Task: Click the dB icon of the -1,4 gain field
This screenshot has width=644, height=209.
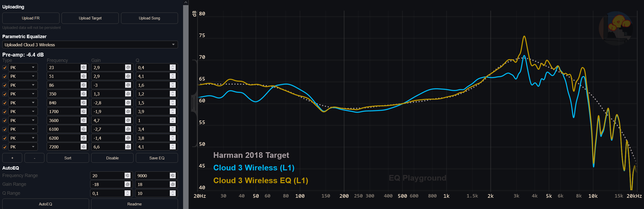Action: pyautogui.click(x=128, y=138)
